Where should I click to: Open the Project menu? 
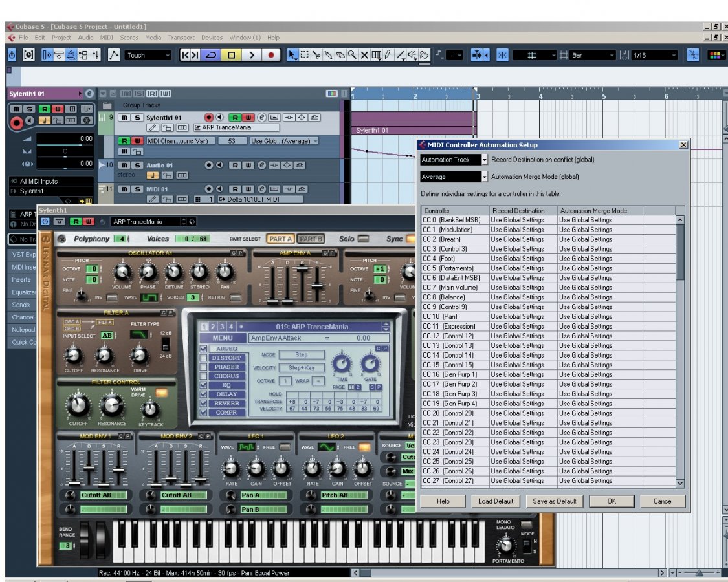point(61,38)
